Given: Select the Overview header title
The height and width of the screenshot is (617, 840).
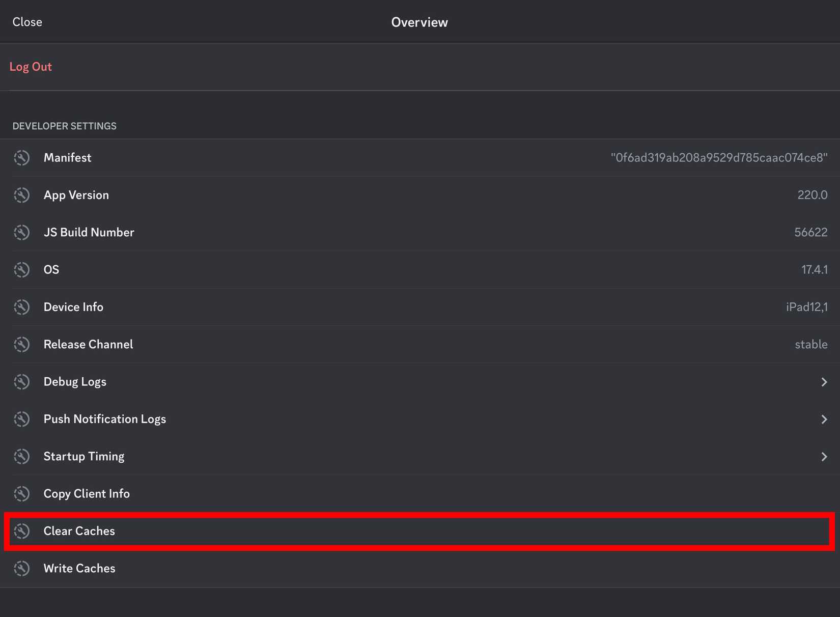Looking at the screenshot, I should (x=419, y=21).
